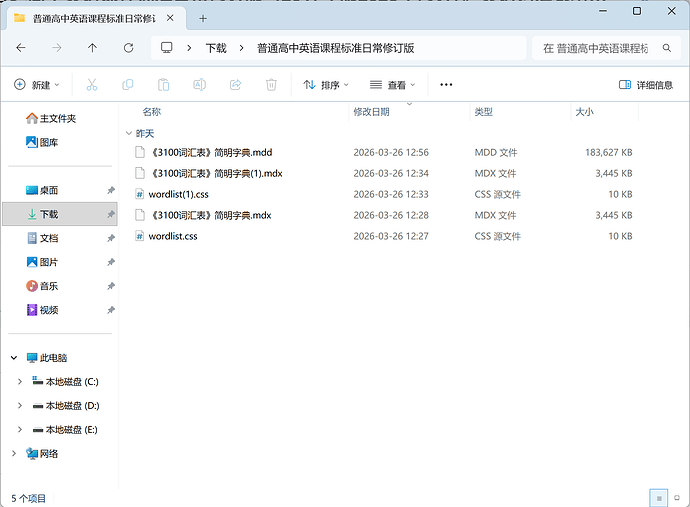The image size is (690, 507).
Task: Click the search magnifier icon
Action: click(667, 48)
